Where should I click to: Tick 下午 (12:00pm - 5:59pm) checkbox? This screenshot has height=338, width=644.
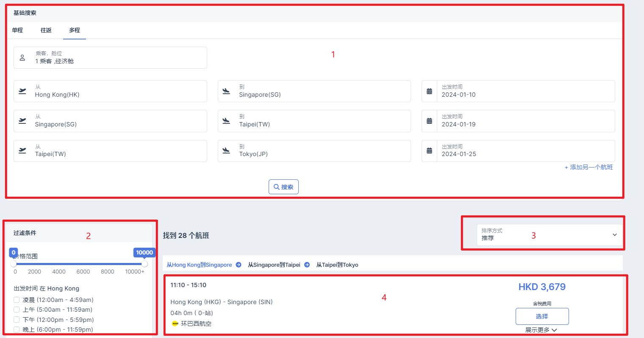coord(17,320)
